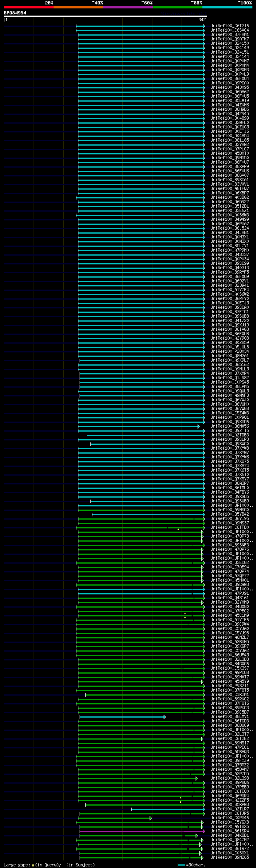Screen dimensions: 256x868
Task: Open hit UniRef100_Q9ATK7
Action: 230,39
